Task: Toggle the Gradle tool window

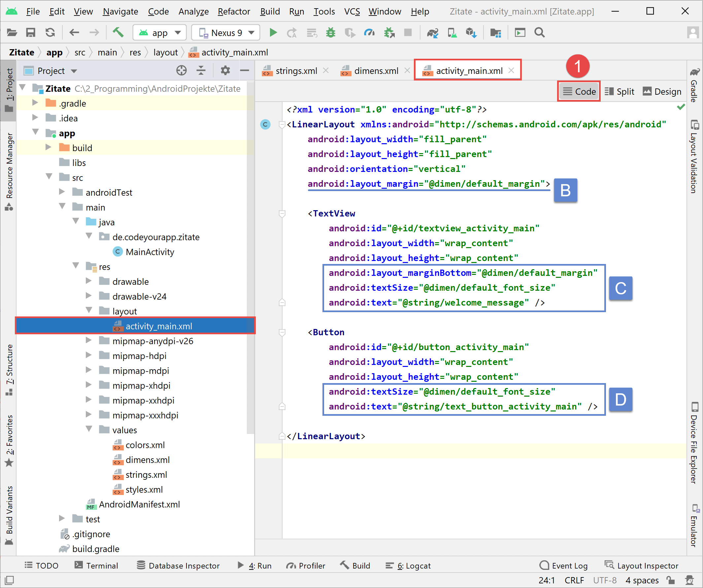Action: (x=695, y=85)
